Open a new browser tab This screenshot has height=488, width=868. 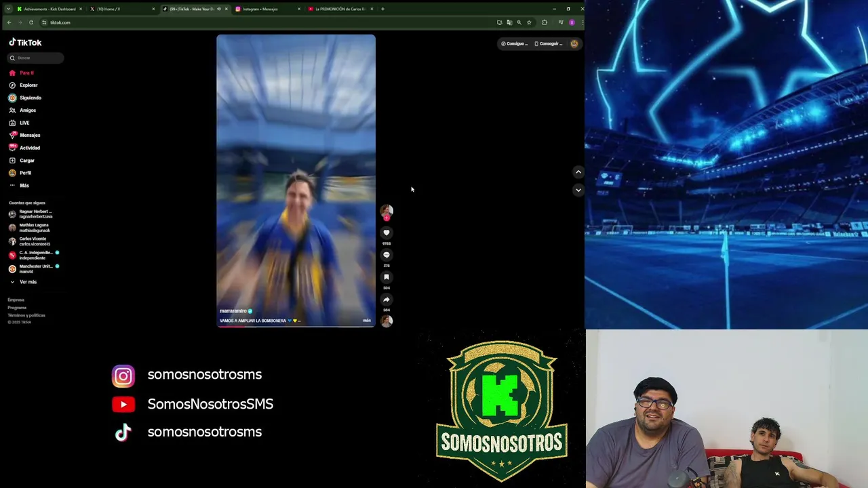pos(382,9)
